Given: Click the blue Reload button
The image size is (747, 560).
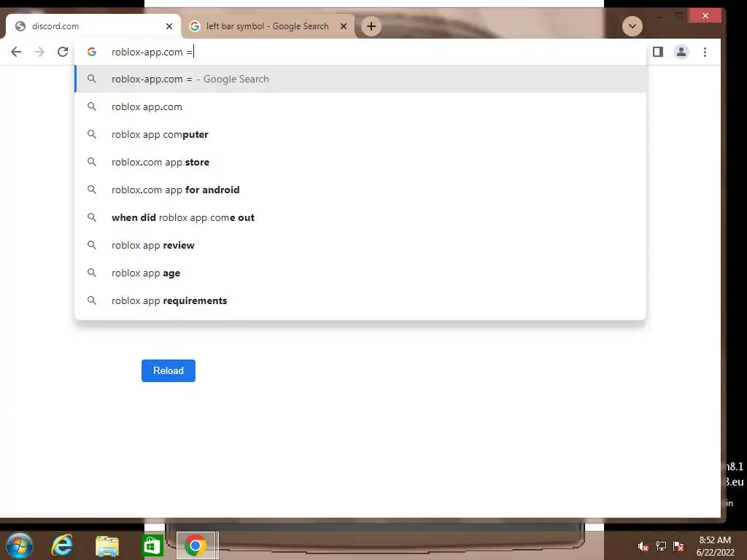Looking at the screenshot, I should (169, 370).
